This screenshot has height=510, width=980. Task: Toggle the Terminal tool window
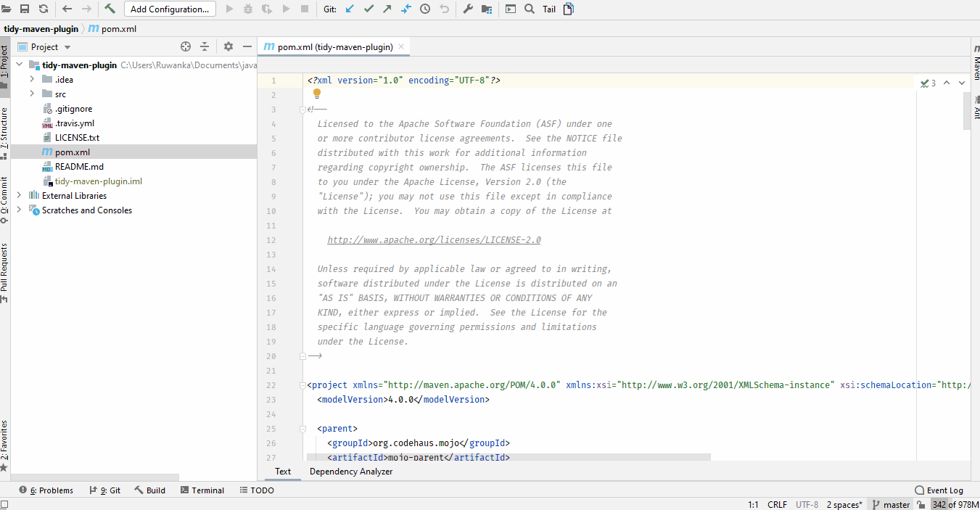point(202,490)
